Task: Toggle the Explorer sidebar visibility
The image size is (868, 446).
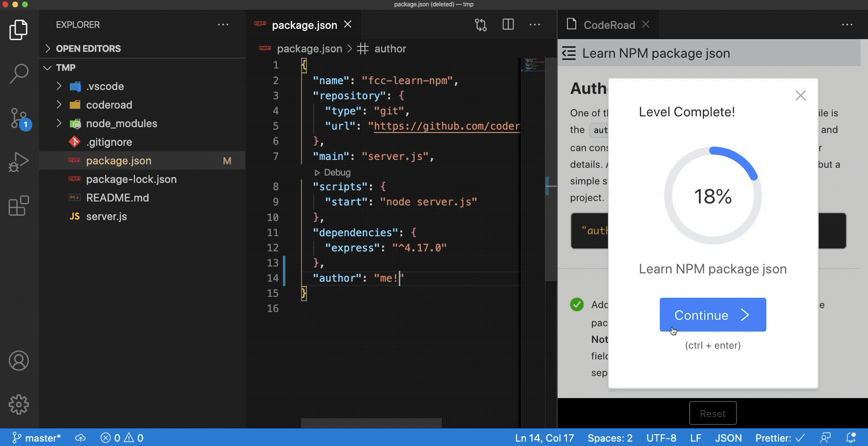Action: 19,29
